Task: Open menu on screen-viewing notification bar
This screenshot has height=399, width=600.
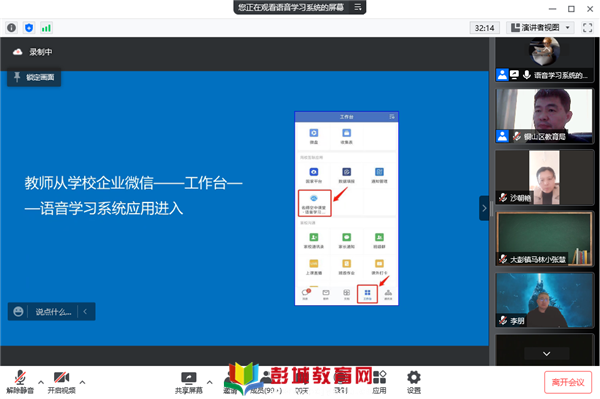Action: pos(357,7)
